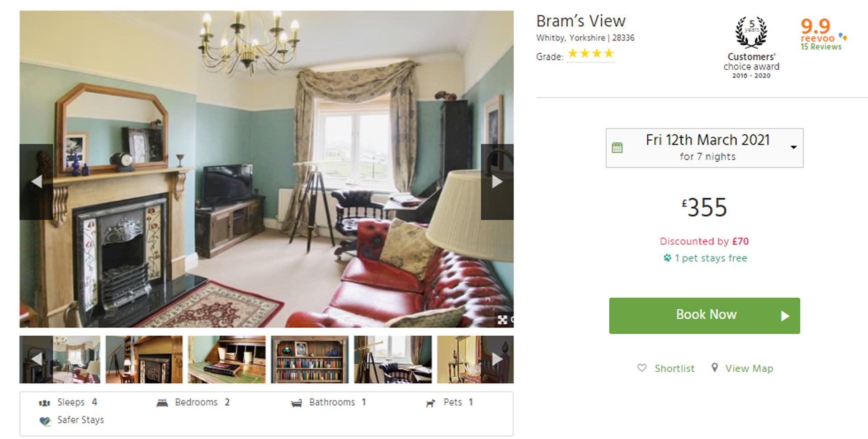Open the Fri 12th March 2021 date selector
Viewport: 868px width, 439px height.
tap(704, 148)
